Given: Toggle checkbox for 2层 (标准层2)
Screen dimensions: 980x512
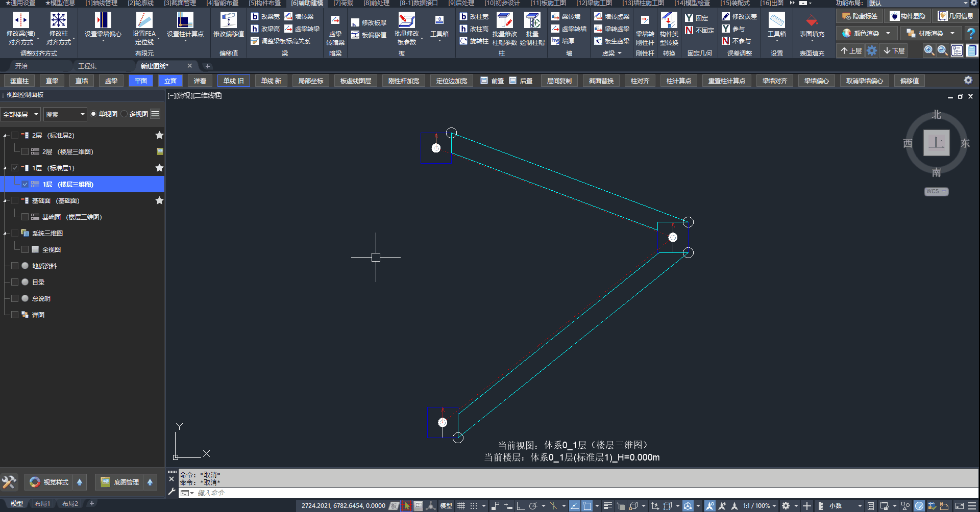Looking at the screenshot, I should 15,135.
